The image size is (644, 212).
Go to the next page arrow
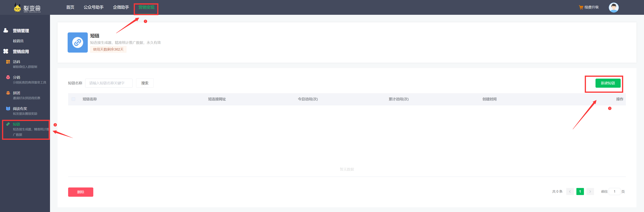[x=590, y=192]
